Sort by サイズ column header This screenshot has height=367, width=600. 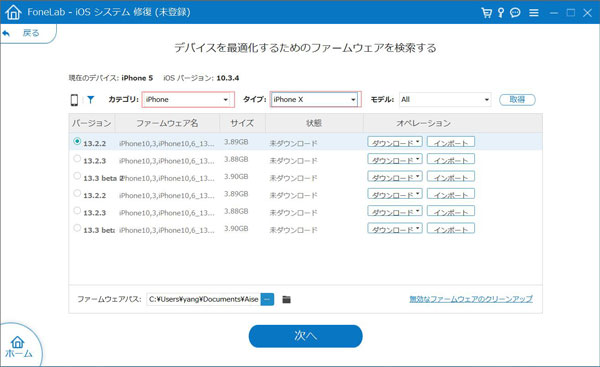(x=242, y=123)
